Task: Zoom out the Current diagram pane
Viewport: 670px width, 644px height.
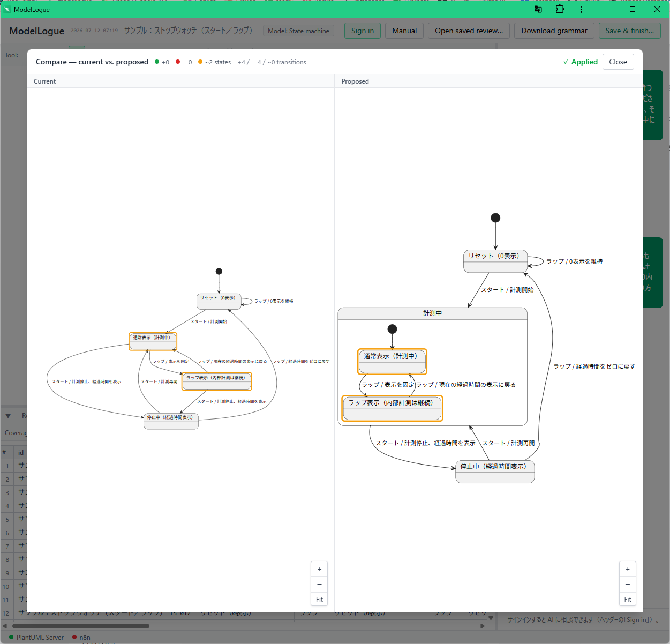Action: (x=319, y=584)
